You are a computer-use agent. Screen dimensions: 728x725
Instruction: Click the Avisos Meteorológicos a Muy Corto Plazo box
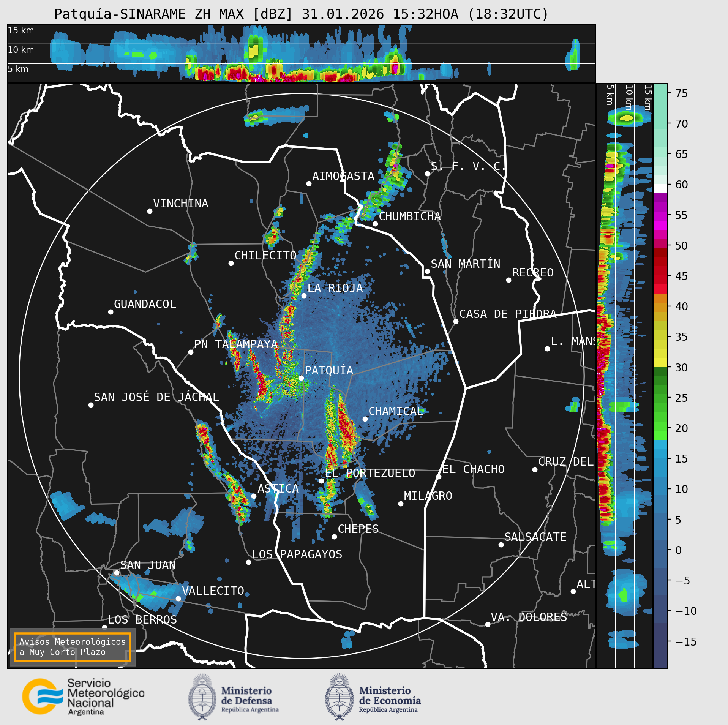pos(73,647)
